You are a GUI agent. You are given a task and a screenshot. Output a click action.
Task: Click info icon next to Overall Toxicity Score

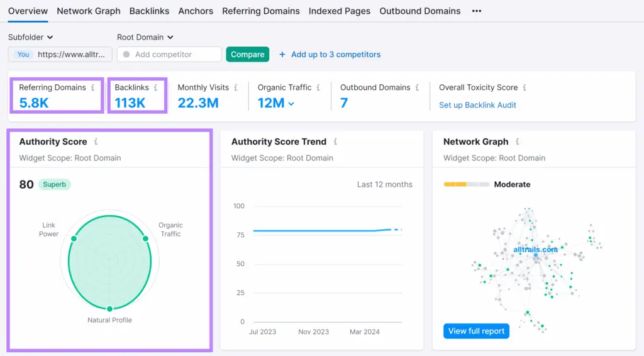pyautogui.click(x=525, y=88)
